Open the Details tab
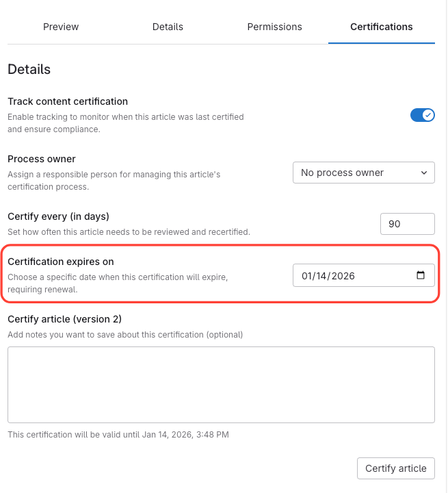 coord(168,27)
